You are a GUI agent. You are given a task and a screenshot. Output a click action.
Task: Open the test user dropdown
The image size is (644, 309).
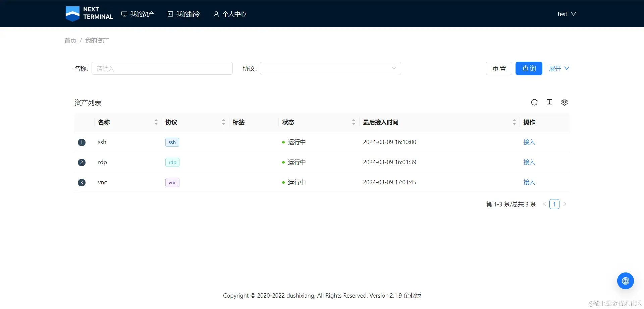tap(567, 14)
